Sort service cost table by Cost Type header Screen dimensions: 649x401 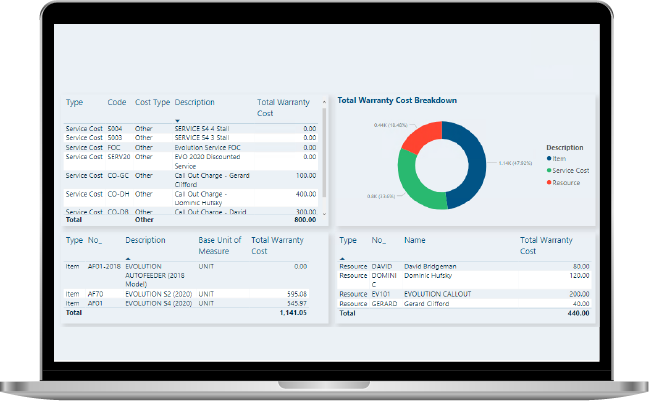point(152,102)
